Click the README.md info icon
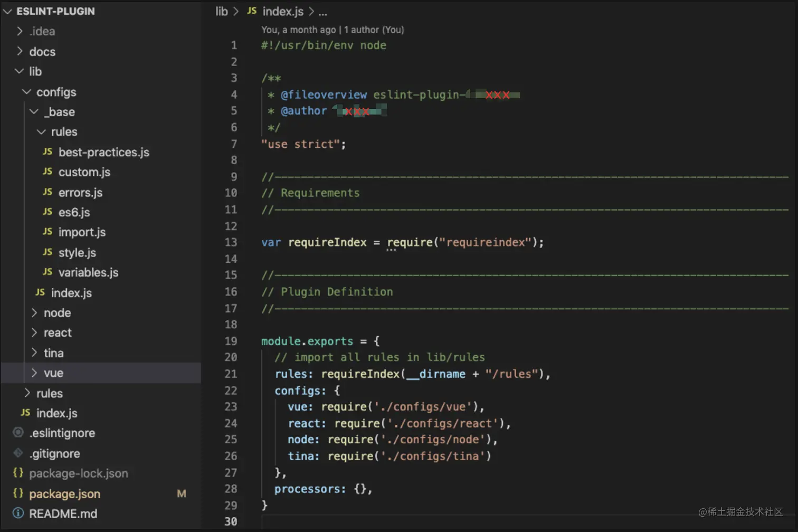Screen dimensions: 798x532 pyautogui.click(x=18, y=514)
